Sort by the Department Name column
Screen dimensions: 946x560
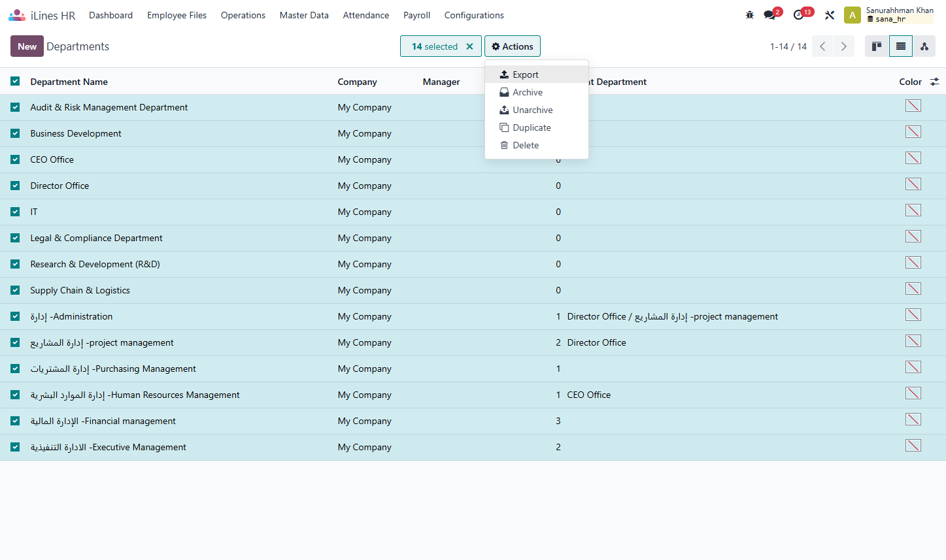coord(69,82)
